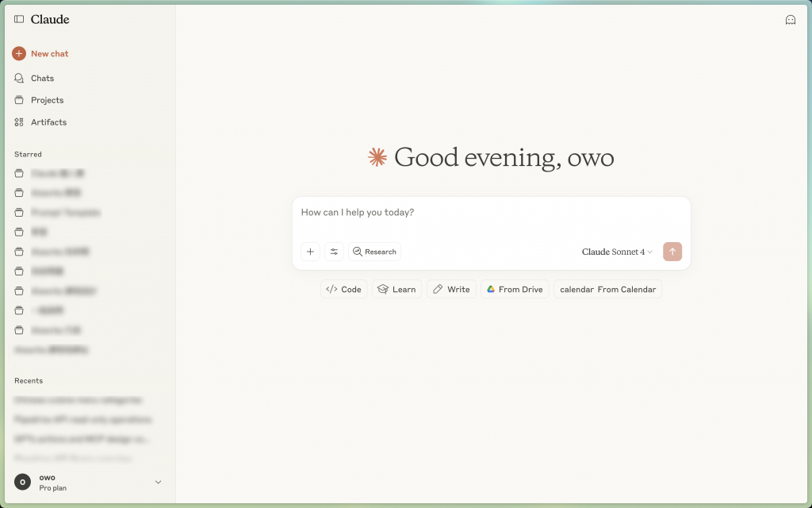Select the From Drive chip
This screenshot has width=812, height=508.
(x=515, y=289)
